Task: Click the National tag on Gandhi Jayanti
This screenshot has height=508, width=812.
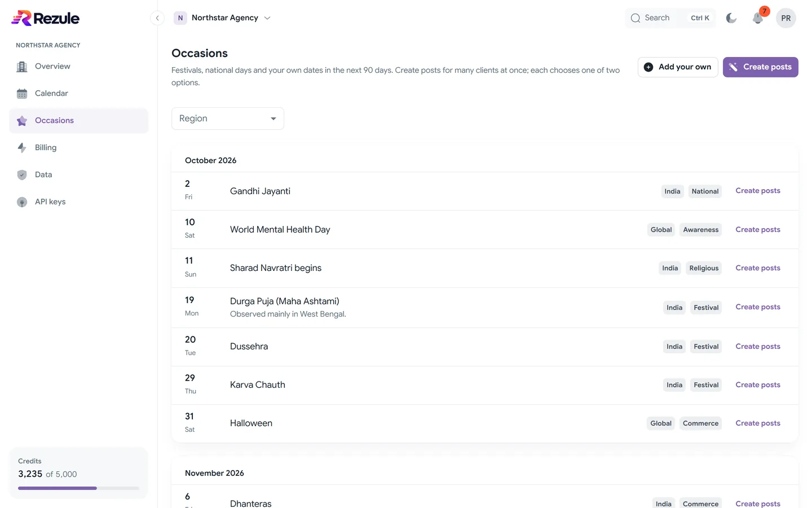Action: (705, 191)
